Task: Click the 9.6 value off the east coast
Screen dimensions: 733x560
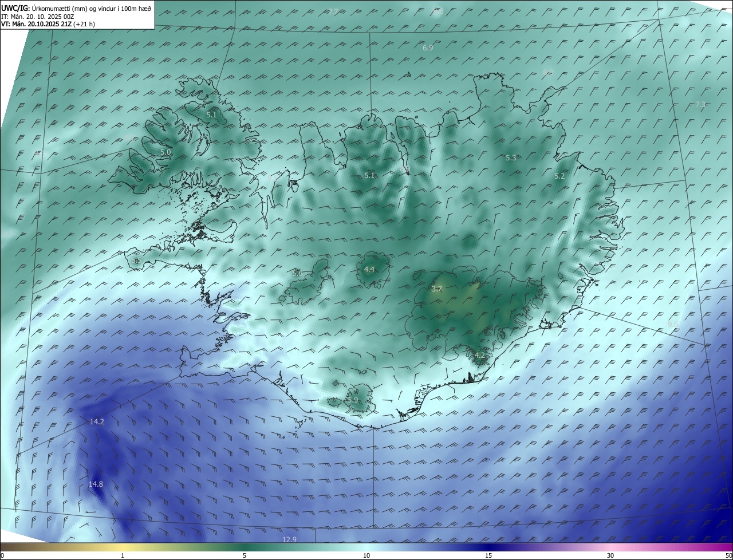Action: coord(673,324)
